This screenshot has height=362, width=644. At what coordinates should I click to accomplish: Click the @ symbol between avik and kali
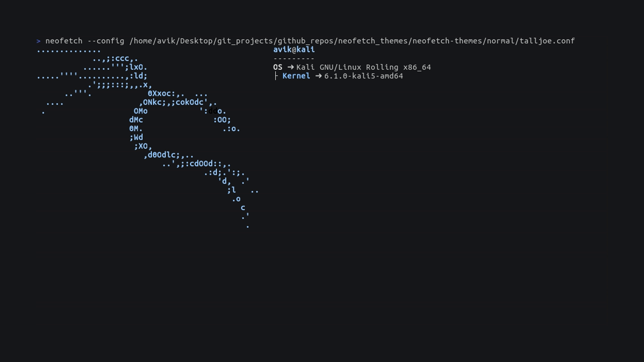click(294, 50)
